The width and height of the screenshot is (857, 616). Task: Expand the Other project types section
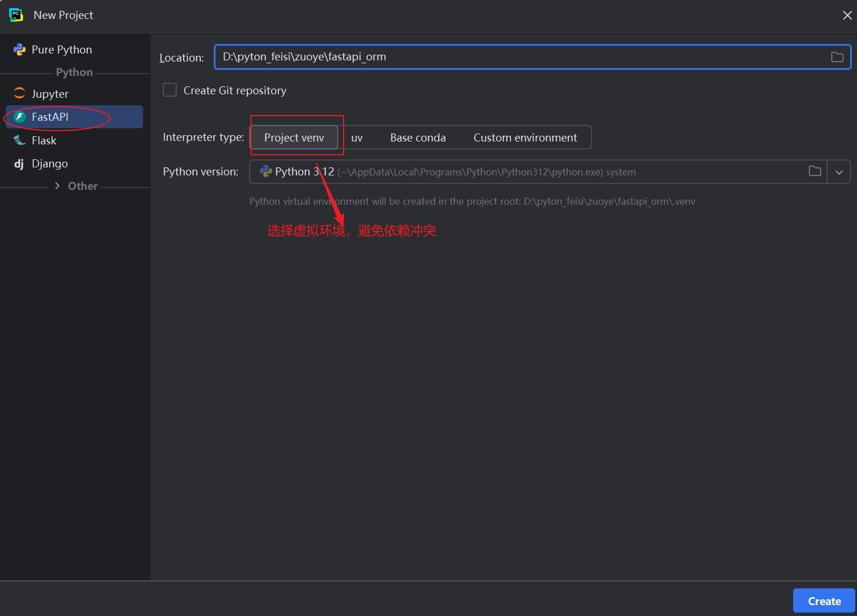[57, 186]
